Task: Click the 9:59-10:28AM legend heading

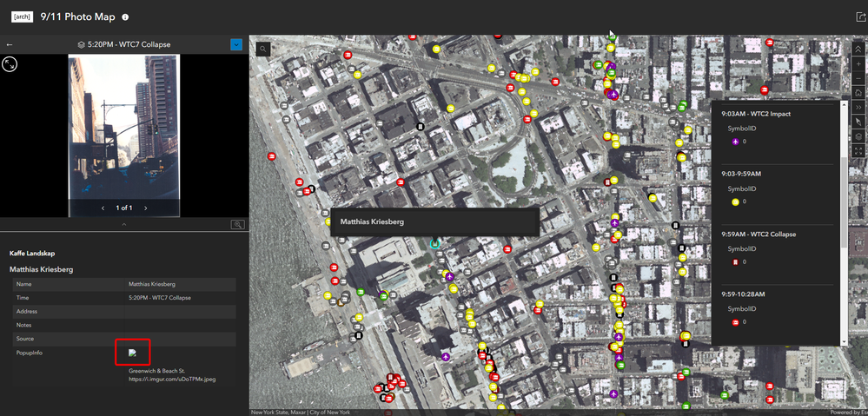Action: [x=743, y=294]
